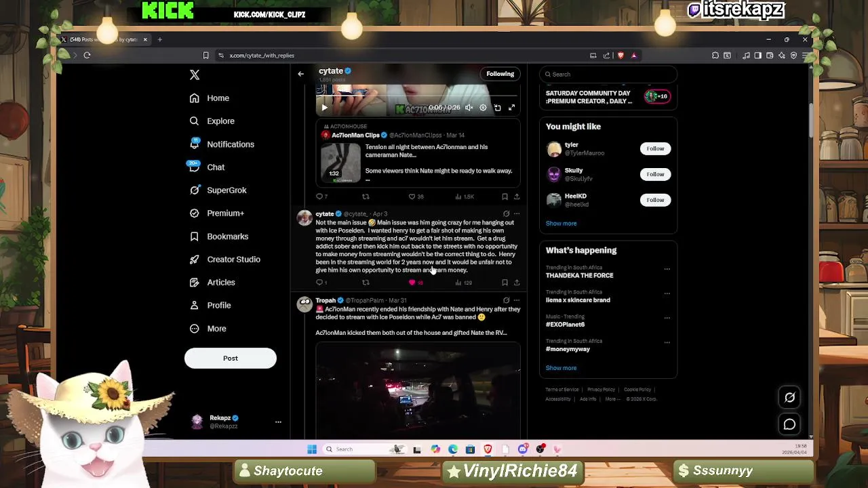Image resolution: width=868 pixels, height=488 pixels.
Task: Toggle picture-in-picture on the video
Action: (x=497, y=108)
